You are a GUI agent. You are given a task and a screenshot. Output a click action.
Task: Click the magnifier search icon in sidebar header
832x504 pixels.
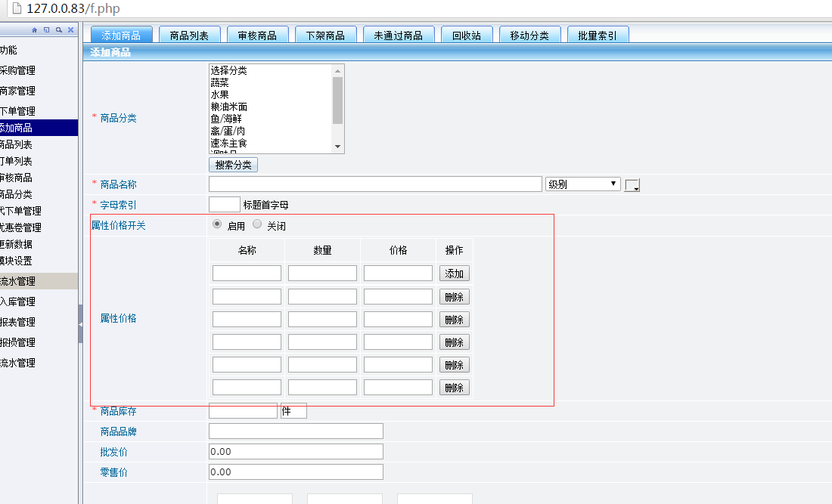[x=59, y=30]
